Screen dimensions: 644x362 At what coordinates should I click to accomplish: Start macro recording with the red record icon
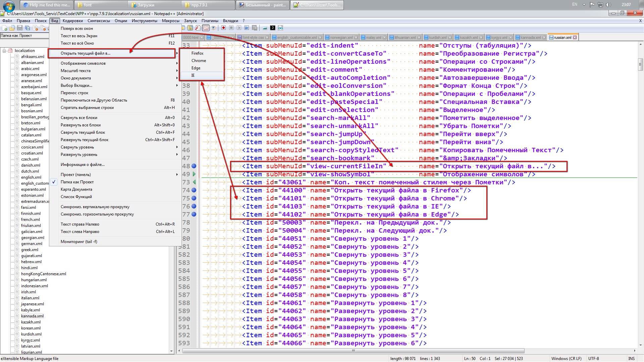pos(223,28)
